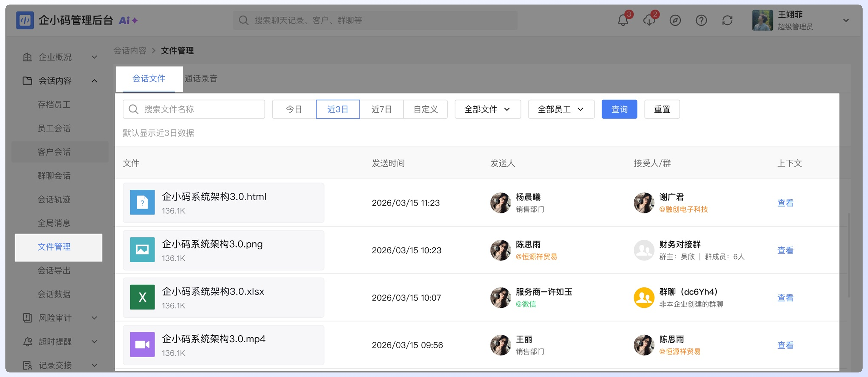Screen dimensions: 868x377
Task: Click 群聊（dc6Yh4）orange group avatar
Action: click(644, 297)
